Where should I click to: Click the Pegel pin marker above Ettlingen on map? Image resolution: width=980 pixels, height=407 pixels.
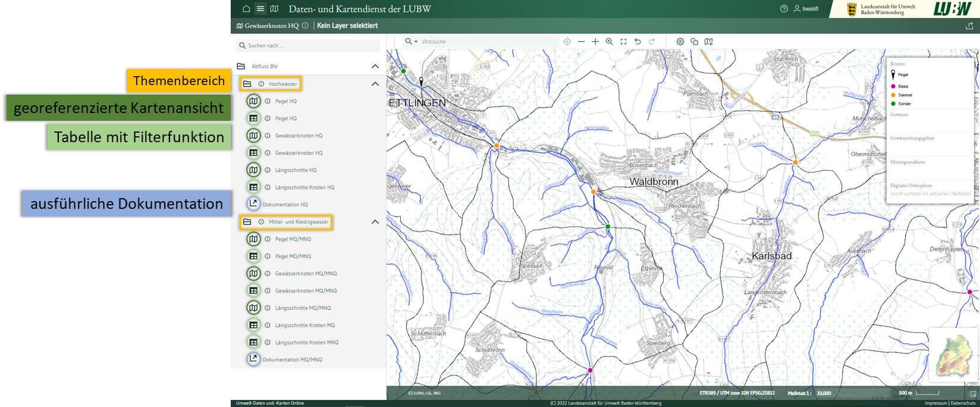tap(422, 81)
